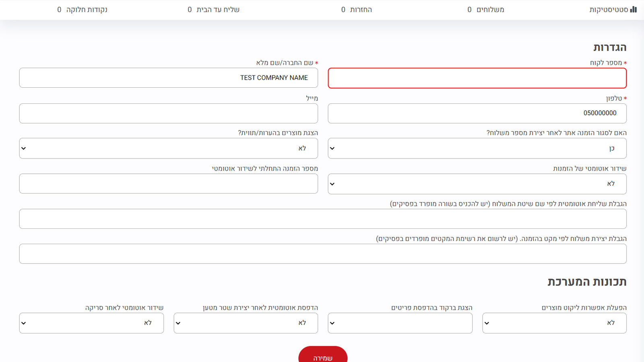Open the שליח עד הבית tab
The height and width of the screenshot is (362, 644).
point(213,9)
